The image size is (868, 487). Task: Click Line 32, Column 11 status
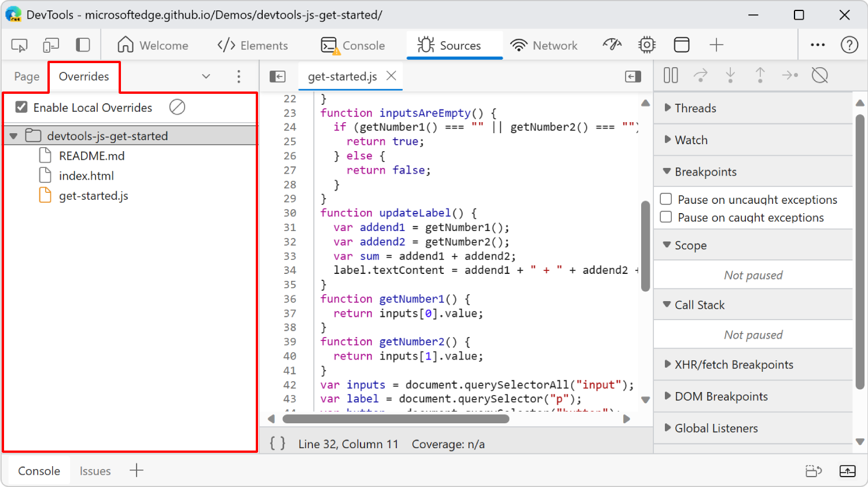[x=348, y=444]
